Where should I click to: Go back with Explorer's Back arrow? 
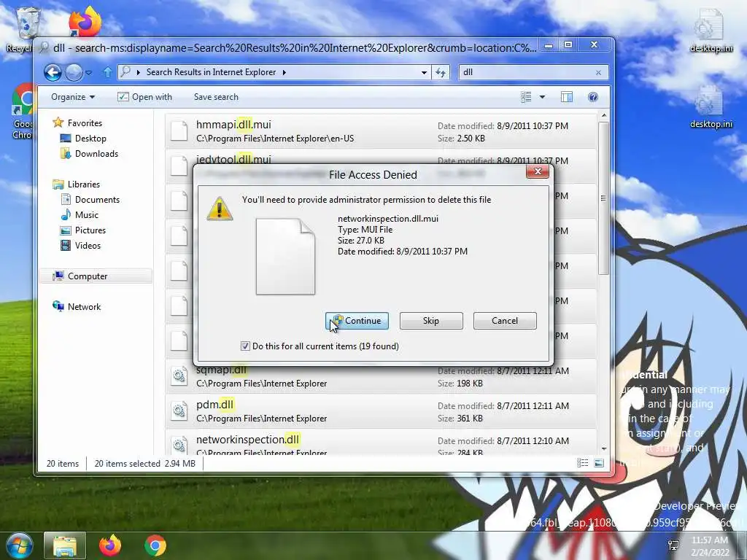(53, 72)
